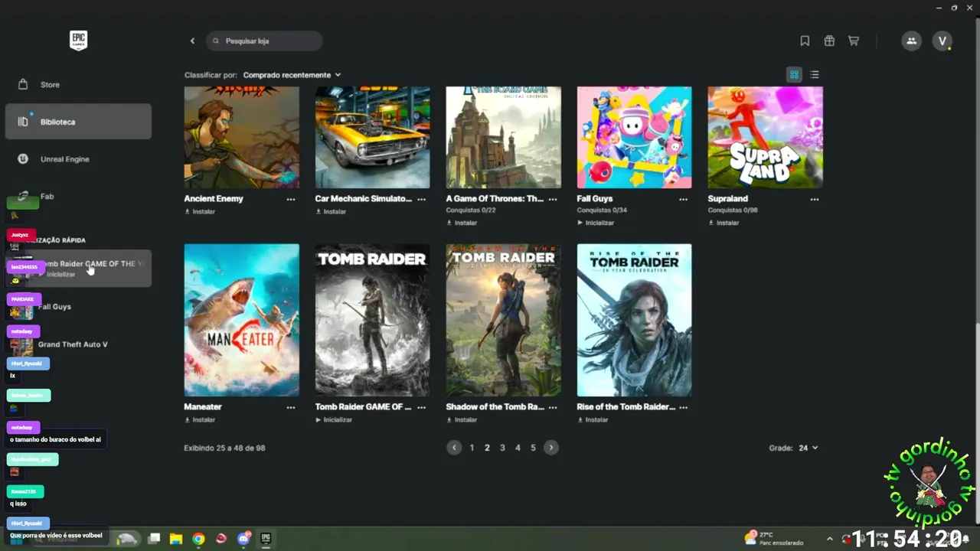Click the Ancient Enemy cover art
The width and height of the screenshot is (980, 551).
coord(241,137)
